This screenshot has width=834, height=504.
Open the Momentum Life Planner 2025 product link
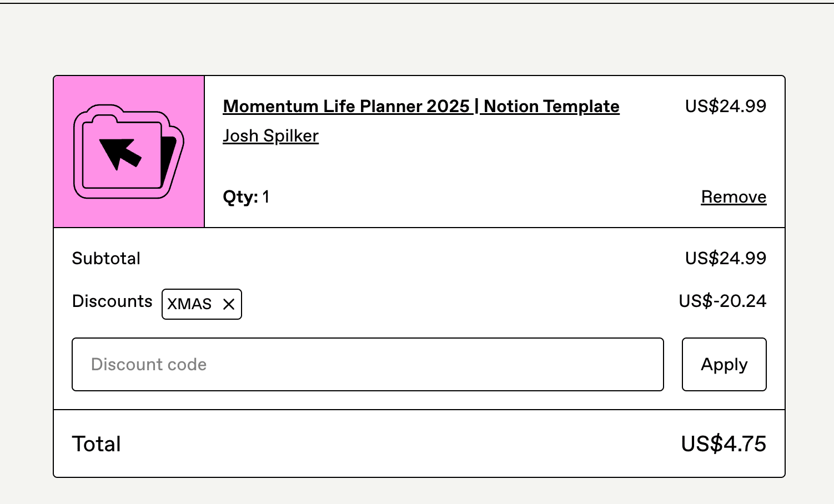(421, 106)
